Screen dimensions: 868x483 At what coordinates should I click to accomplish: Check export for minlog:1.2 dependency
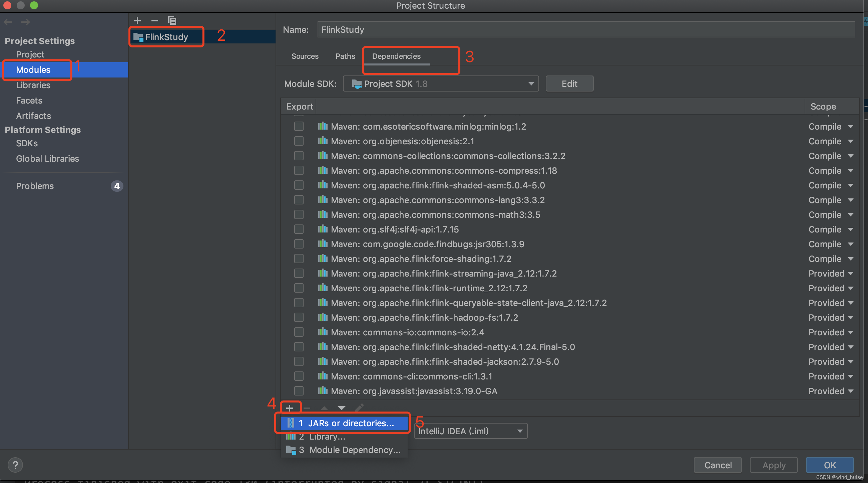299,127
